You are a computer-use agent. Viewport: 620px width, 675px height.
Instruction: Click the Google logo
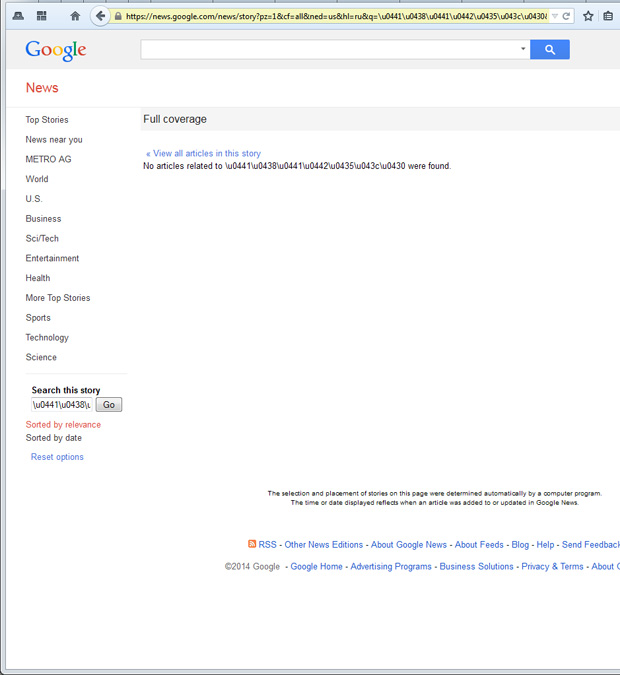point(56,50)
